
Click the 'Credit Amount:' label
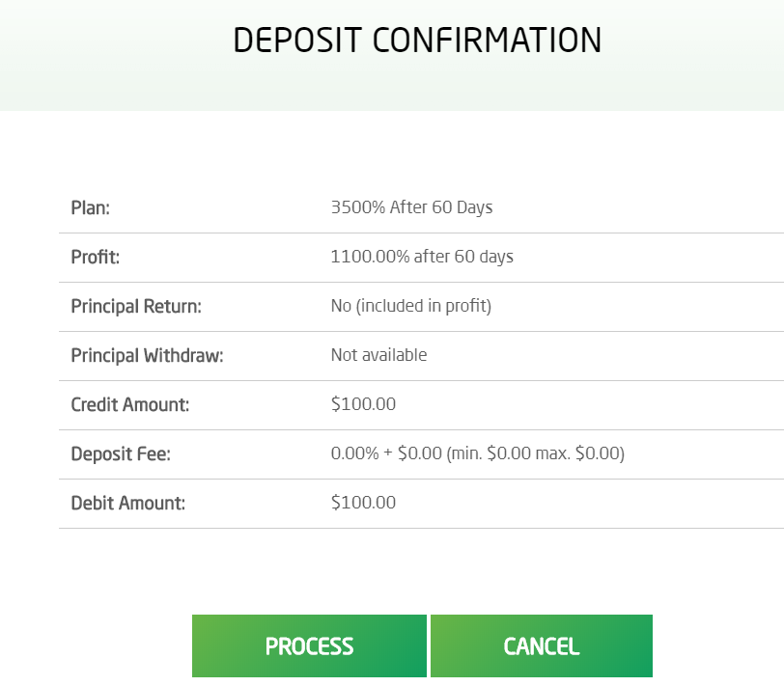(x=130, y=404)
